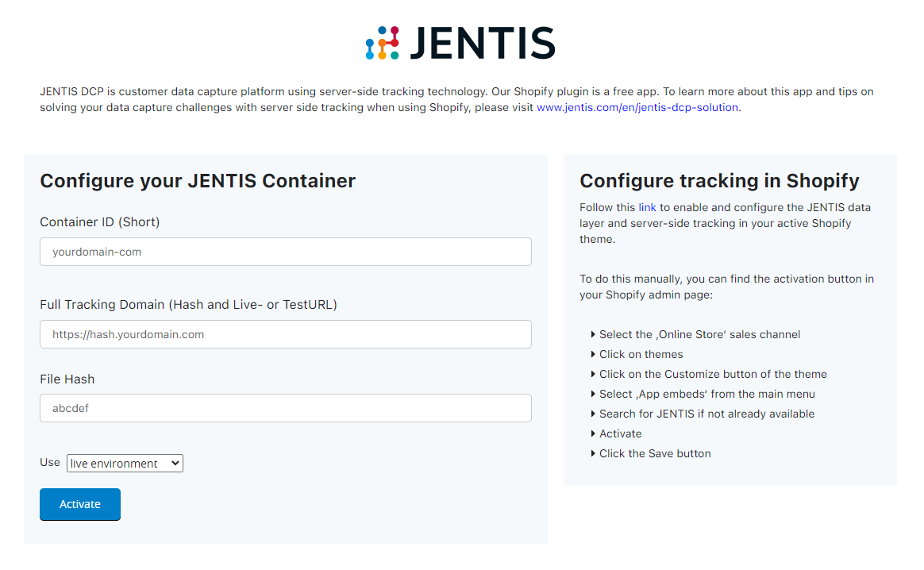Click 'Search for JENTIS if not already available'
The image size is (924, 570).
(x=706, y=414)
